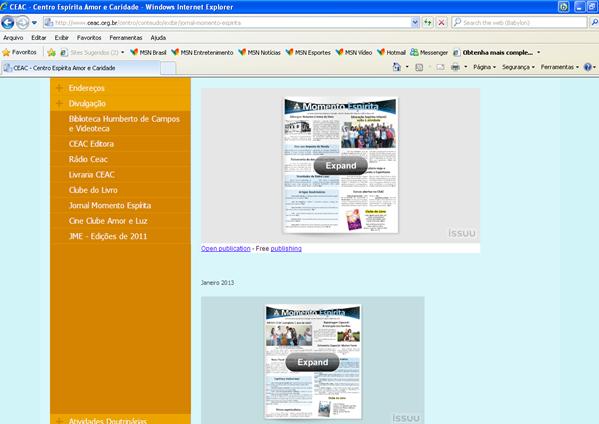Open the Cine Clube Amor e Luz link

tap(108, 221)
